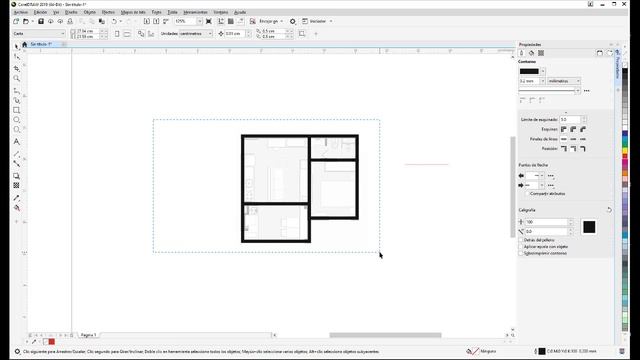
Task: Toggle the show rulers button
Action: [221, 21]
